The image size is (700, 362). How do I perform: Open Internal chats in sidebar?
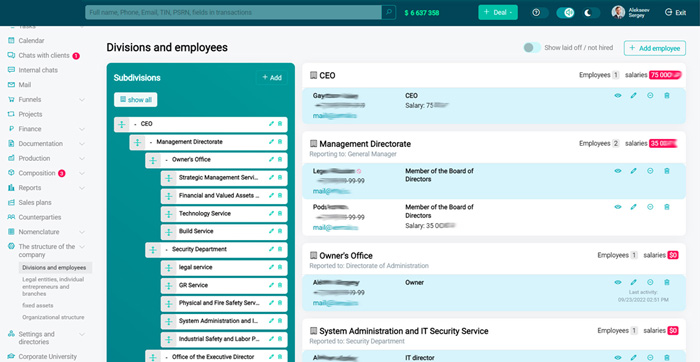[38, 70]
